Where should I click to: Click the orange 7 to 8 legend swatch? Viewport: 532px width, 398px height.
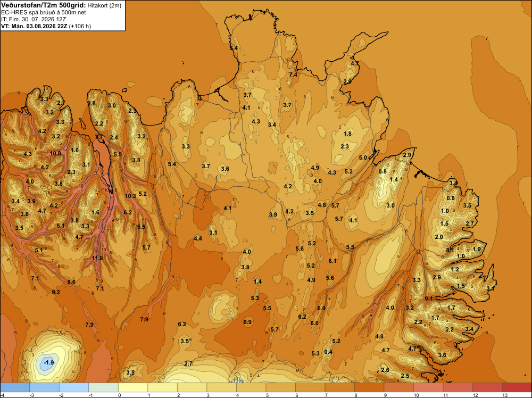(339, 387)
